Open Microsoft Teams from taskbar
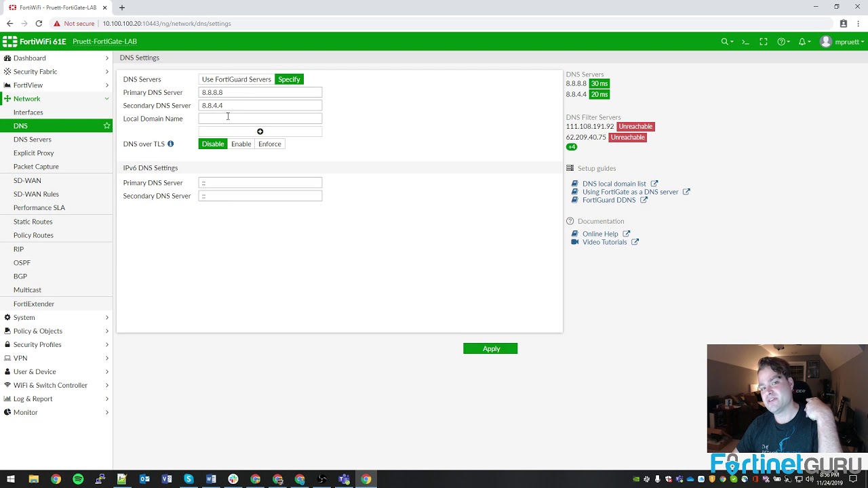 pyautogui.click(x=344, y=479)
